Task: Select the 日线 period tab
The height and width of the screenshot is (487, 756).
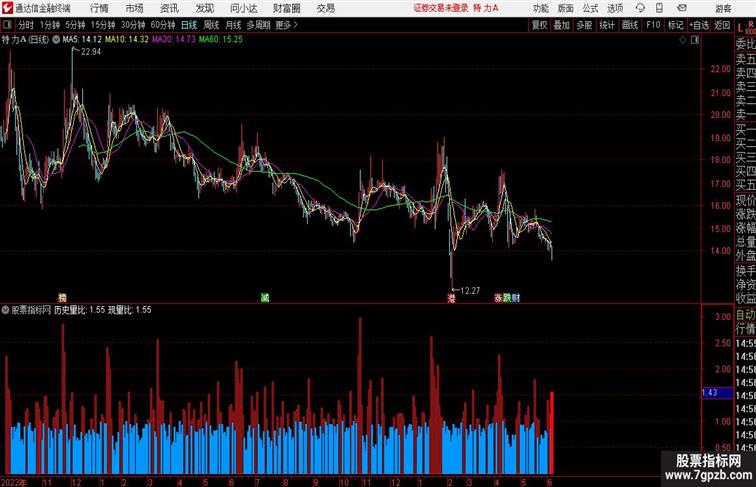Action: pos(189,25)
